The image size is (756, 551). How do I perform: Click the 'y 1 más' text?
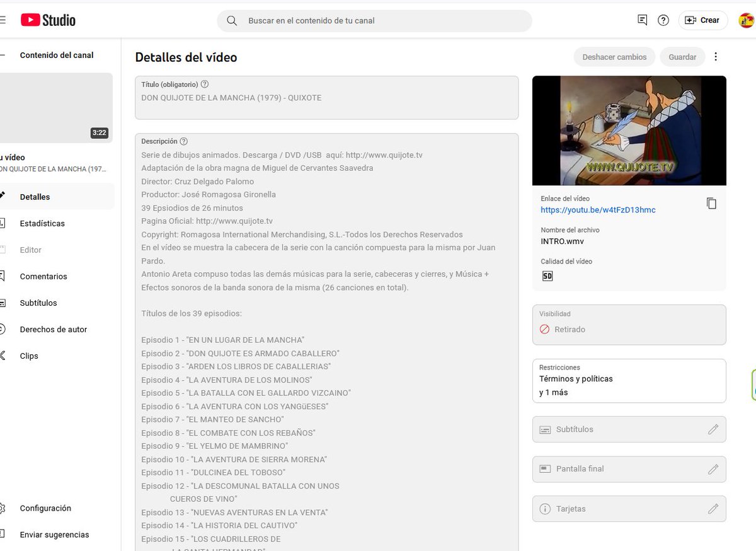point(553,392)
